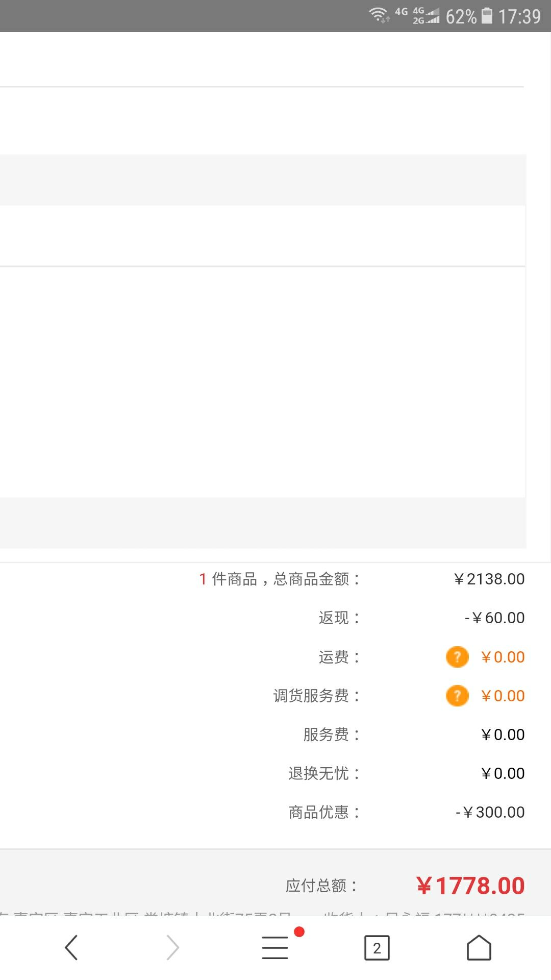Image resolution: width=551 pixels, height=980 pixels.
Task: Tap the browser back arrow
Action: [x=71, y=947]
